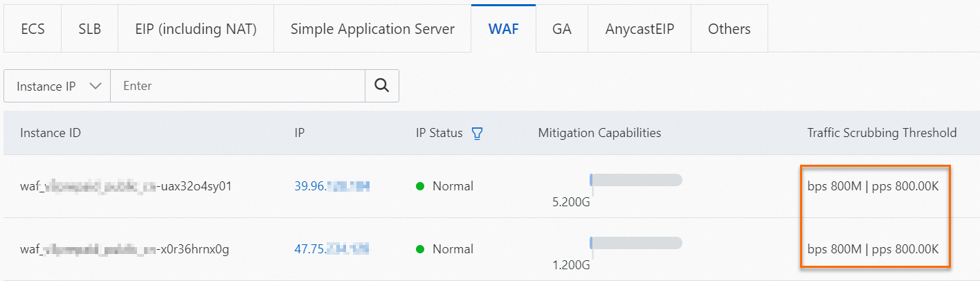Go to the GA tab
This screenshot has height=281, width=980.
coord(562,29)
